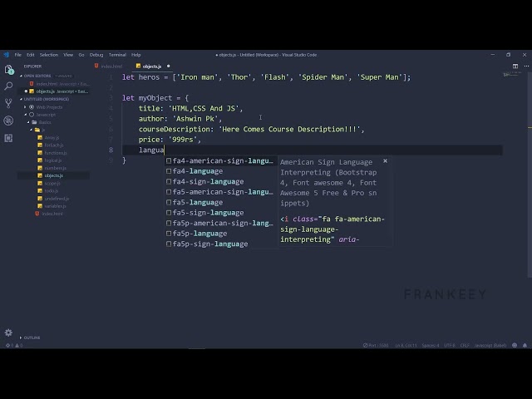Screen dimensions: 532x399
Task: Open logical.js in the explorer
Action: 53,160
